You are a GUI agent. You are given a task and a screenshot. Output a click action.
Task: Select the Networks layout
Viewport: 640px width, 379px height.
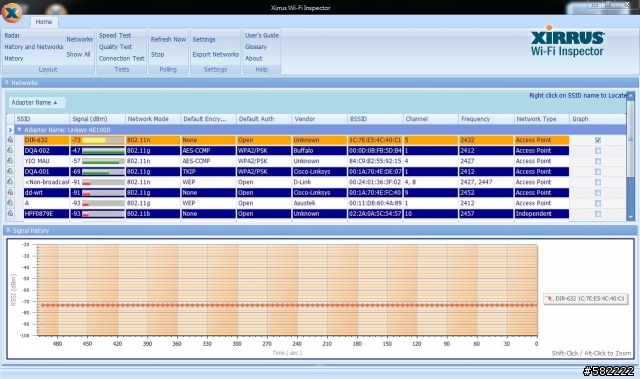80,39
